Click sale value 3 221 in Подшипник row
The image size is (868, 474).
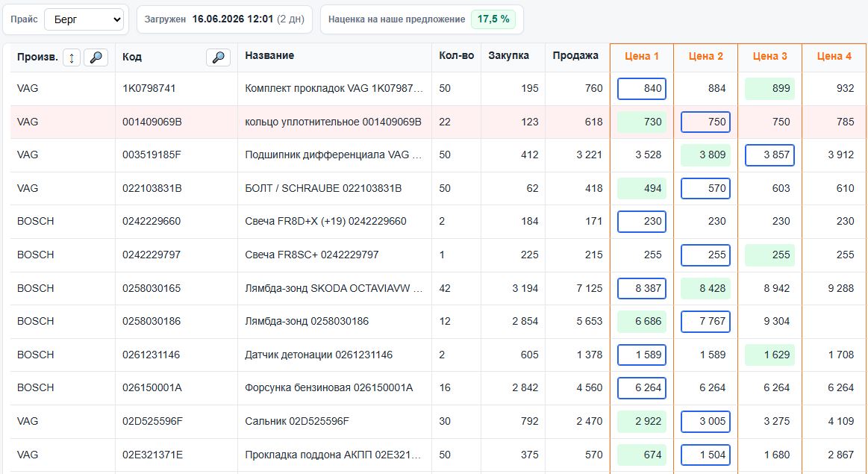pyautogui.click(x=590, y=155)
